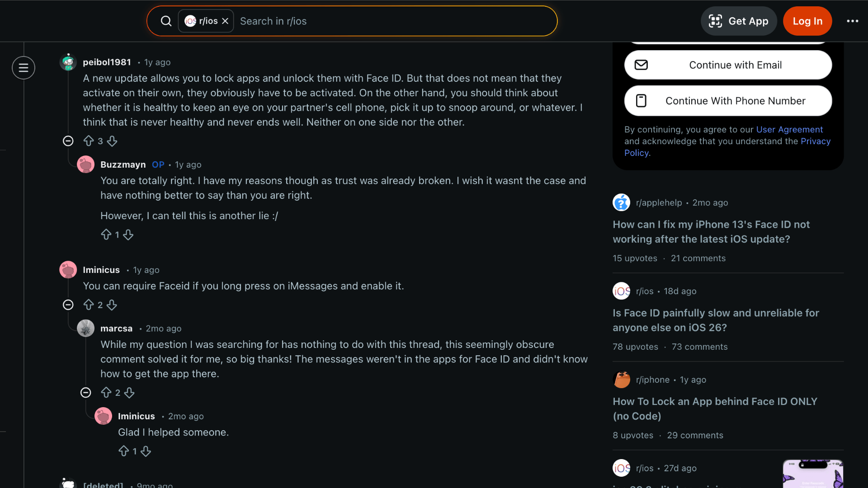Open the three-dot overflow menu

(x=853, y=21)
